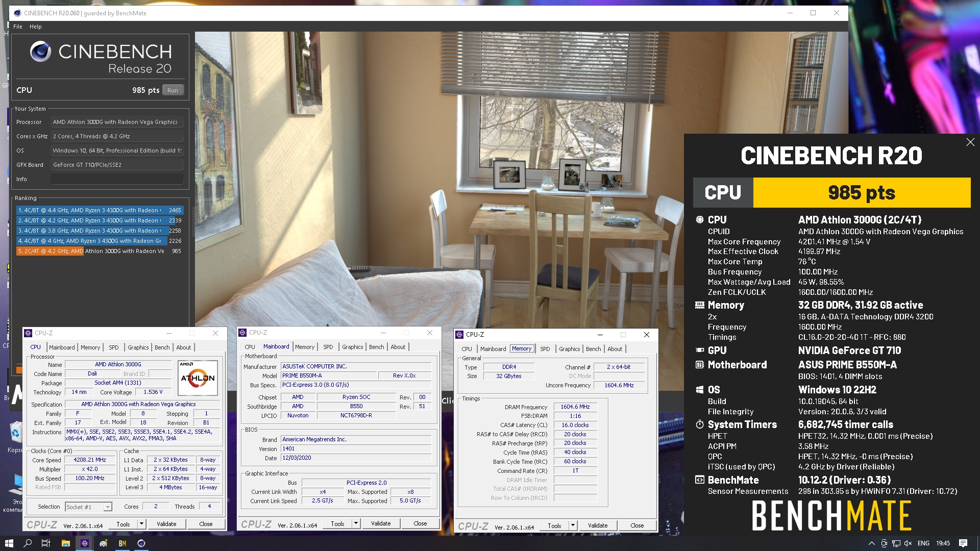Click Close button in CPU-Z Memory window

pyautogui.click(x=637, y=525)
